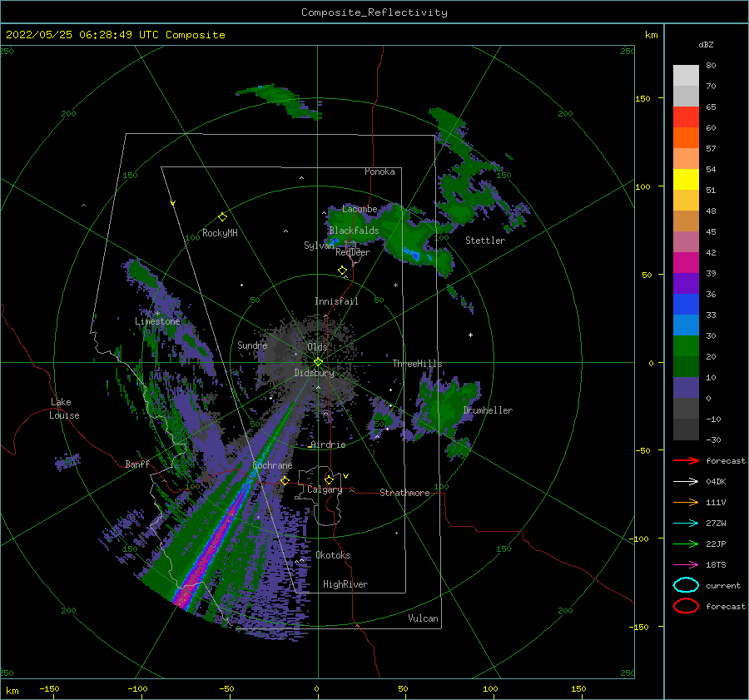
Task: Click the Limestone label
Action: [157, 321]
